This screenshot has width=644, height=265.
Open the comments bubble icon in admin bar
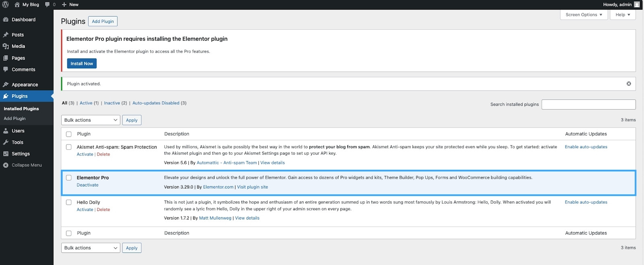click(47, 4)
